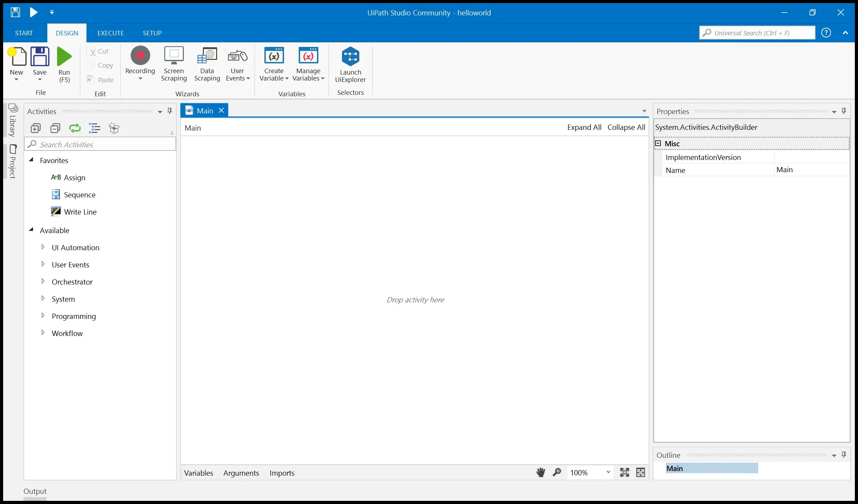Screen dimensions: 858x504
Task: Expand the Programming category
Action: click(x=43, y=316)
